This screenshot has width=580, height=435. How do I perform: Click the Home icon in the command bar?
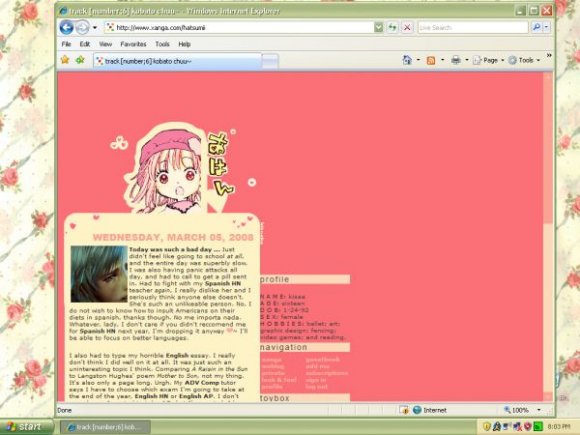tap(407, 60)
